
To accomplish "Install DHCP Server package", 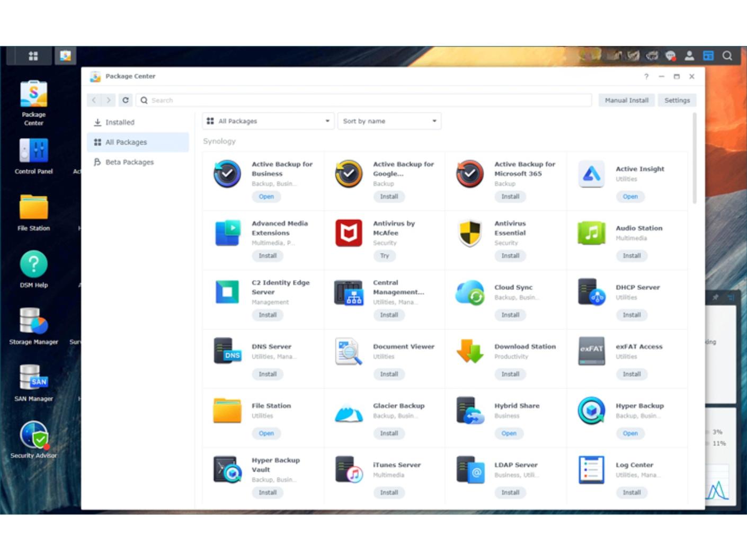I will (x=632, y=315).
